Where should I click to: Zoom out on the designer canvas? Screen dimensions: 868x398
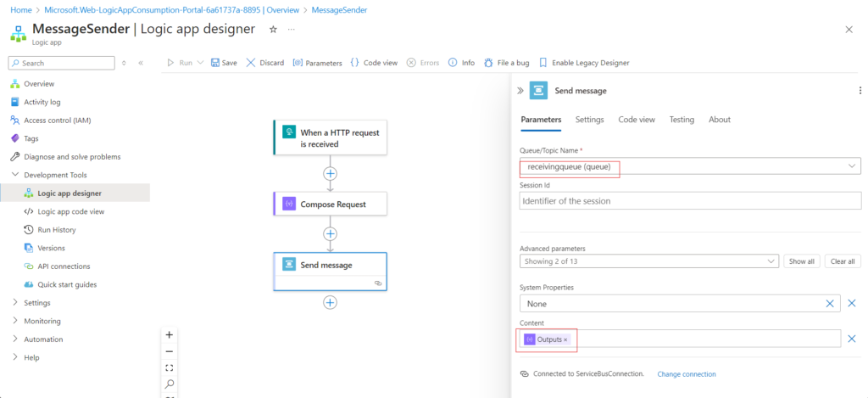pyautogui.click(x=170, y=351)
